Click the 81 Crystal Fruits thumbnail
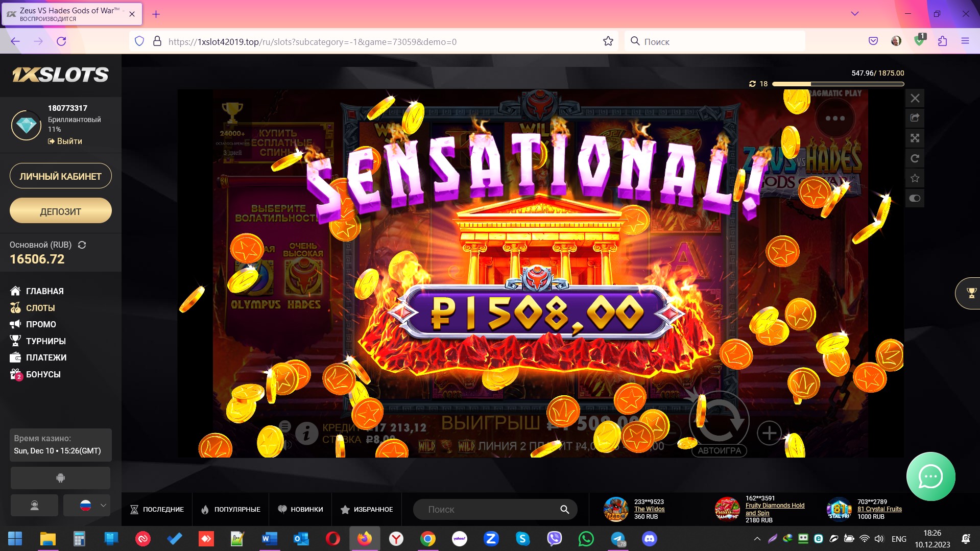 (x=839, y=509)
